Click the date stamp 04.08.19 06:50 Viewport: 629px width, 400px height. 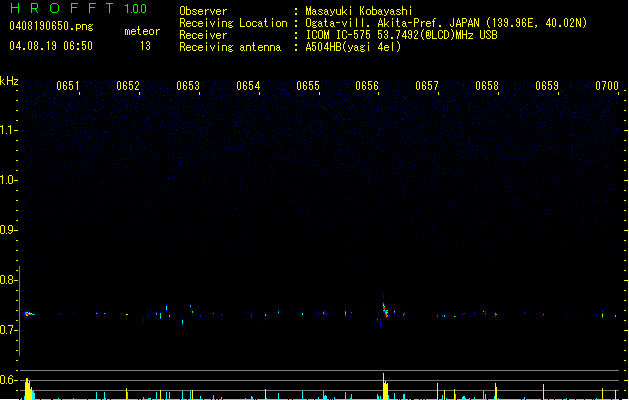(51, 46)
